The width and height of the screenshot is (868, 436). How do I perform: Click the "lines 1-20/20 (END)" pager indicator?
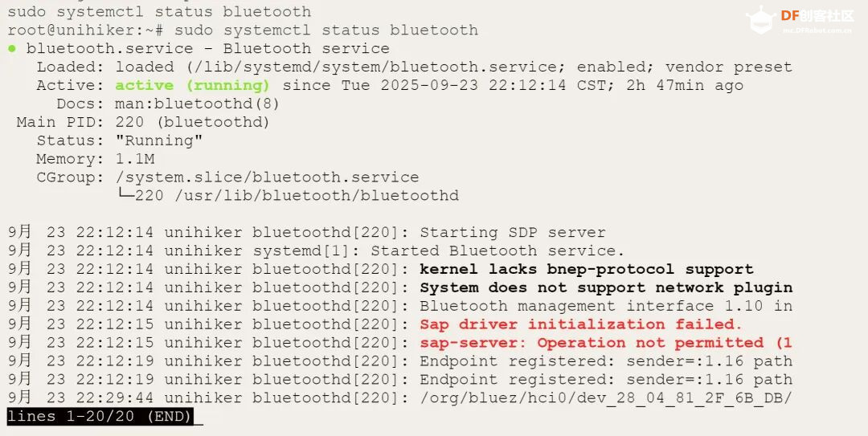pyautogui.click(x=100, y=416)
